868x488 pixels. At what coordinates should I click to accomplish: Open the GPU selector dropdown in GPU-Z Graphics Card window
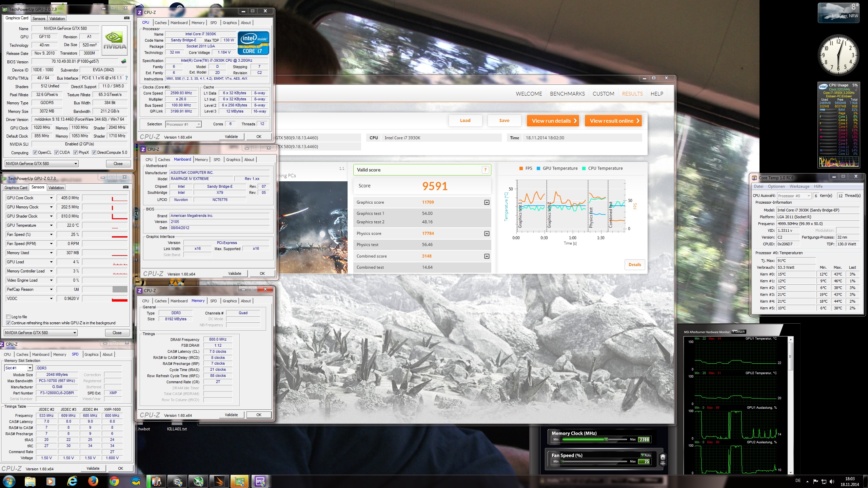[41, 164]
